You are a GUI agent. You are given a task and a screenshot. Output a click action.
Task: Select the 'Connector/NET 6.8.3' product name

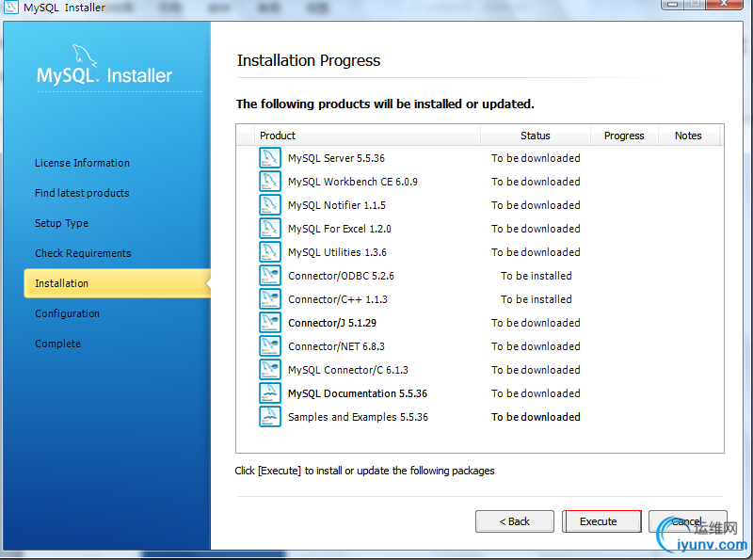pos(336,346)
